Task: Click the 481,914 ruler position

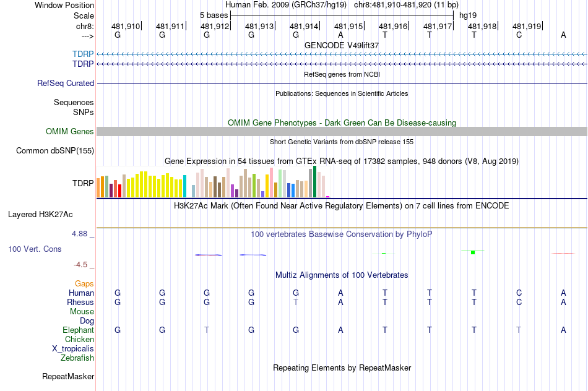Action: point(304,26)
